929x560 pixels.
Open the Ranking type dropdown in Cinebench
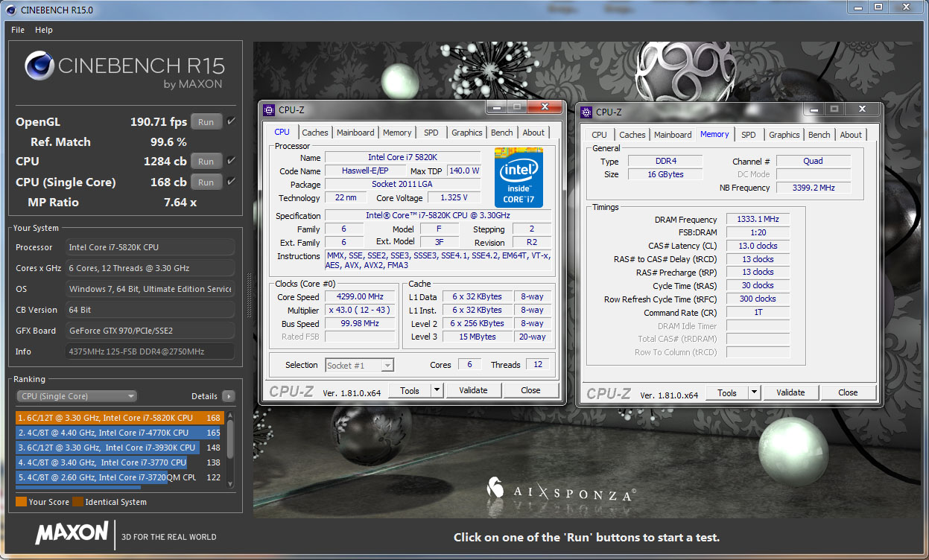77,396
